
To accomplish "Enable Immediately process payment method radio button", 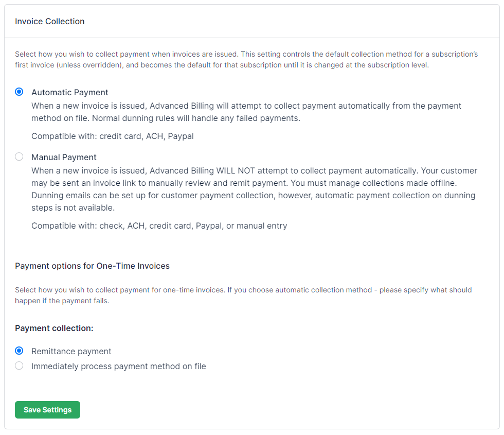I will click(x=19, y=366).
